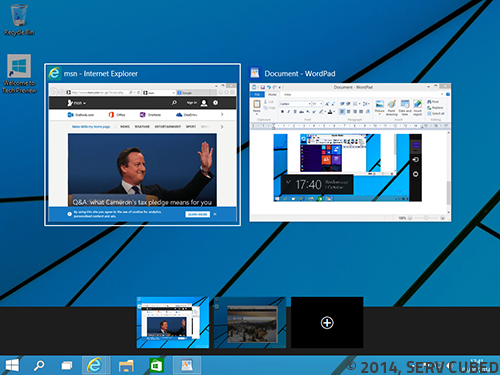Add a new desktop with the plus button
The width and height of the screenshot is (500, 375).
coord(327,323)
